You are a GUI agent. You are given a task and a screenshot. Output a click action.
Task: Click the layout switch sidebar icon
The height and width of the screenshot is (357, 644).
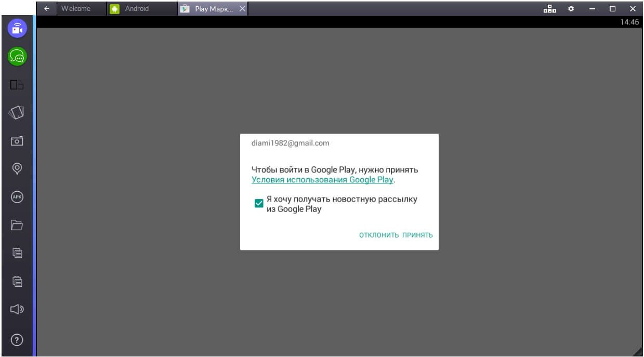pyautogui.click(x=17, y=85)
